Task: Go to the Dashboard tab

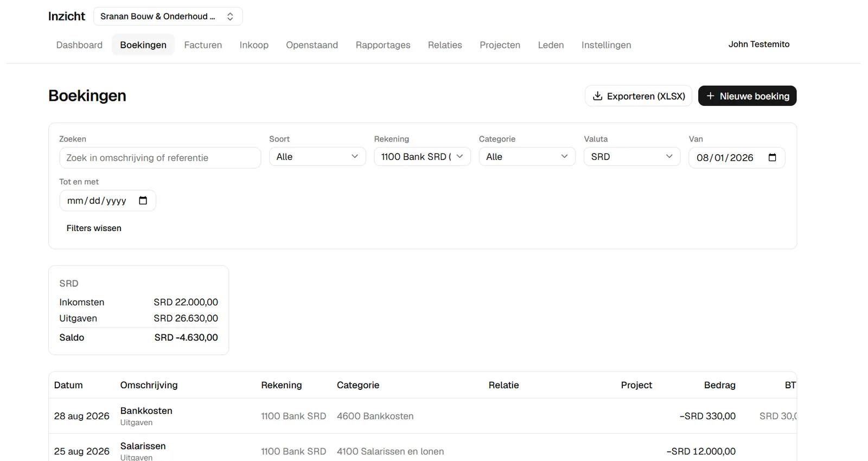Action: click(x=79, y=45)
